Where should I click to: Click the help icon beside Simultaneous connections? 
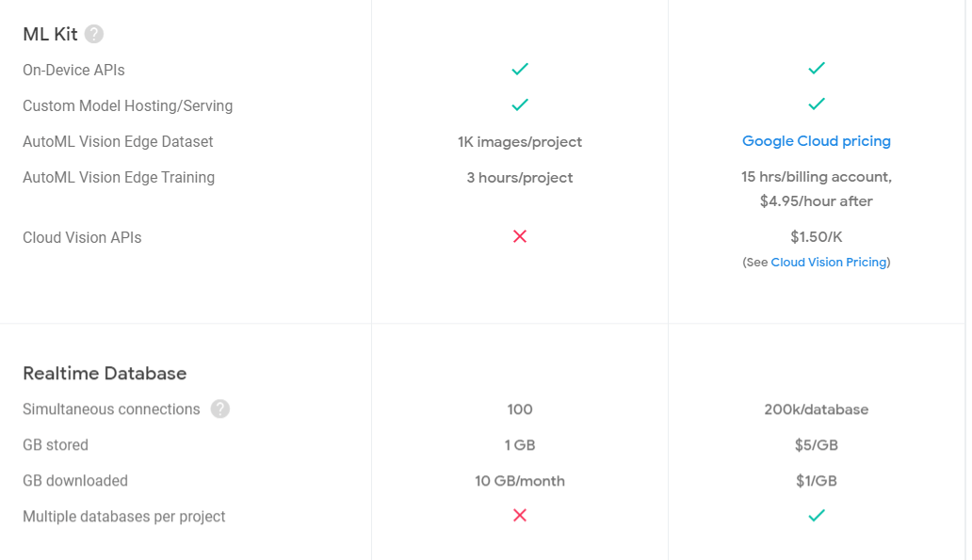[220, 408]
